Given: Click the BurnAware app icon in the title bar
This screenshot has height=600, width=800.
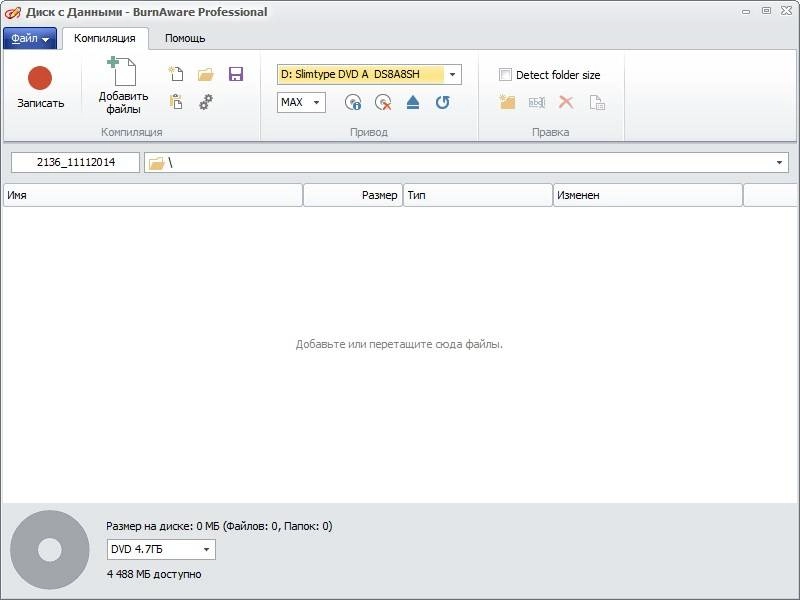Looking at the screenshot, I should [x=12, y=12].
